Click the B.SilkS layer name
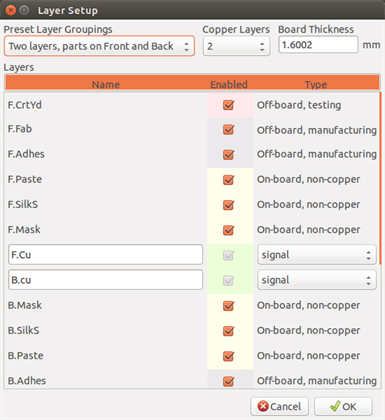The image size is (385, 420). point(23,330)
